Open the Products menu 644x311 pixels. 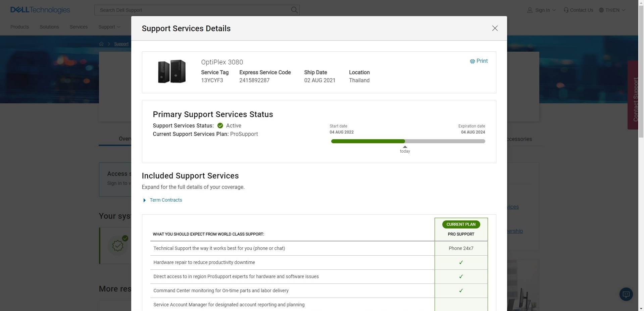19,27
